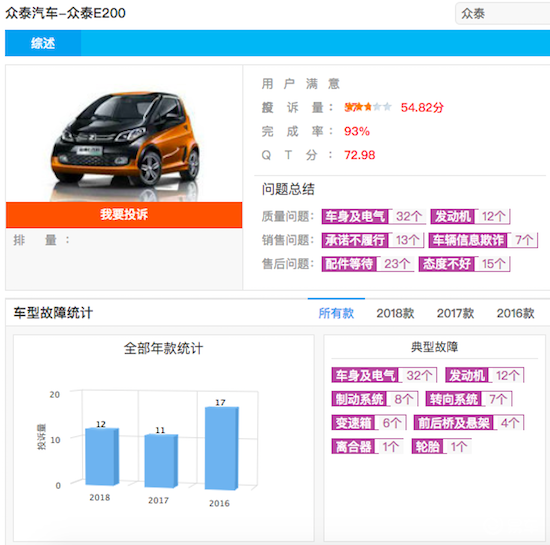The width and height of the screenshot is (550, 545).
Task: Switch to the 2017款 tab
Action: pos(455,313)
